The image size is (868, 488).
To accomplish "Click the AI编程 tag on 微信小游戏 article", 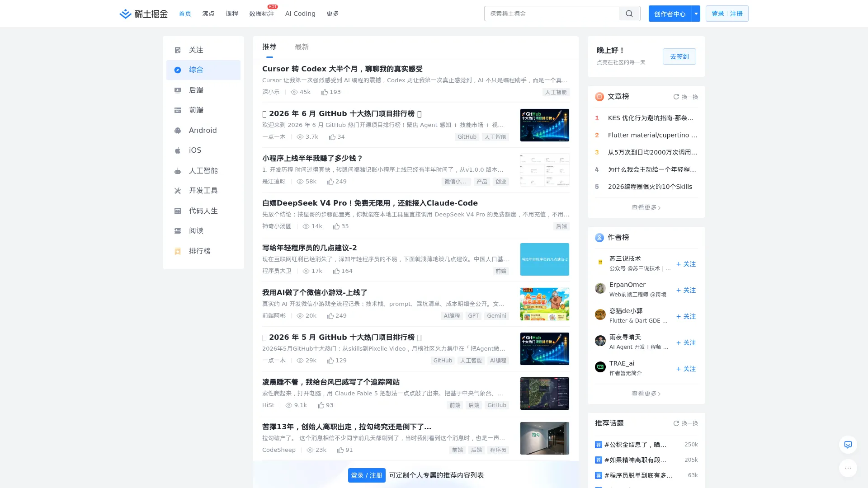I will tap(452, 316).
